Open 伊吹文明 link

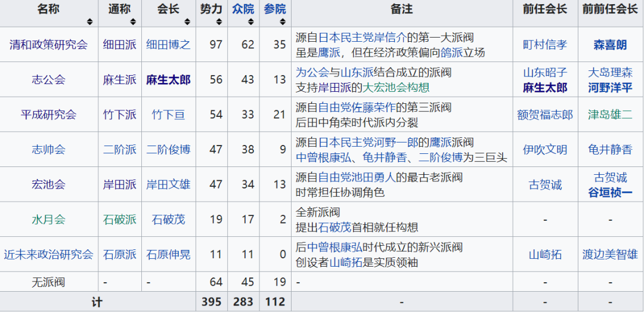(x=545, y=149)
